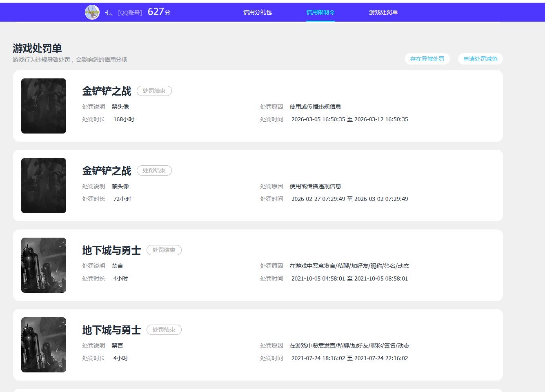This screenshot has width=545, height=392.
Task: Click the 处罚结束 badge on first 金铲铲之战 card
Action: 154,91
